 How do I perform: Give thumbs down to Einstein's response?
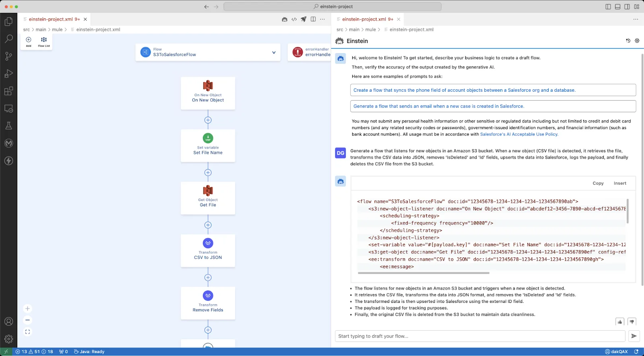point(632,322)
